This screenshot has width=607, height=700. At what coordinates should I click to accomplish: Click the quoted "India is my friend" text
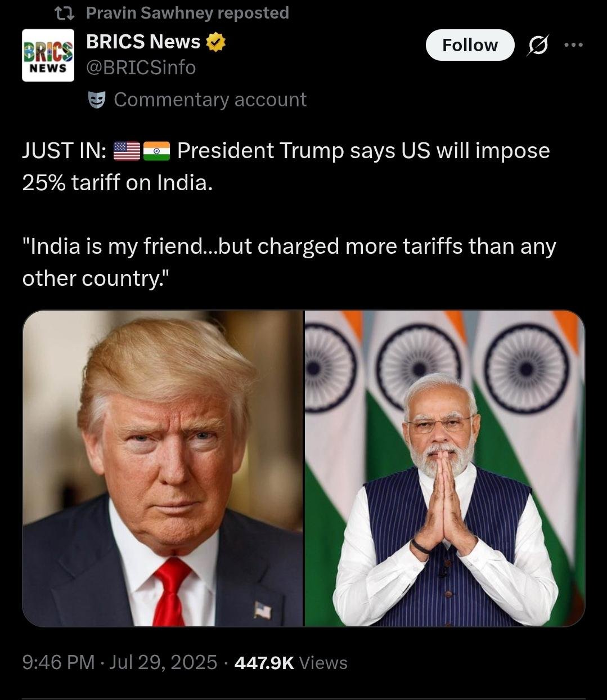289,262
